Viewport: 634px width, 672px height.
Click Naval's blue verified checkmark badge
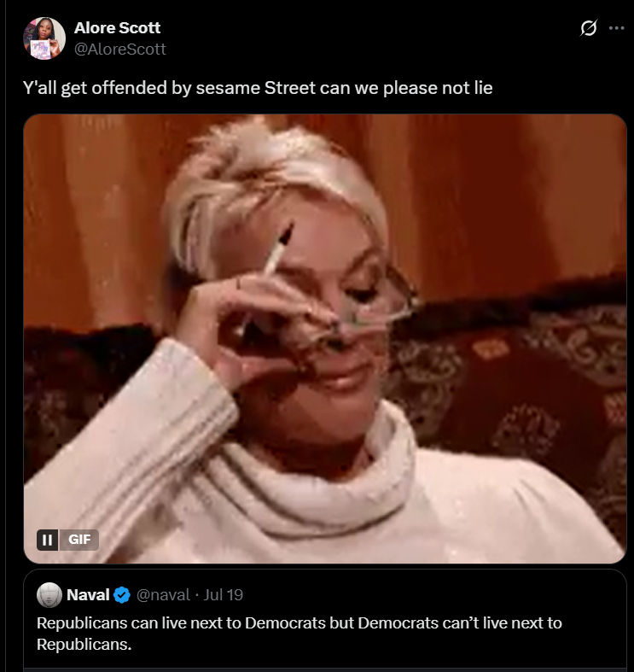coord(122,595)
